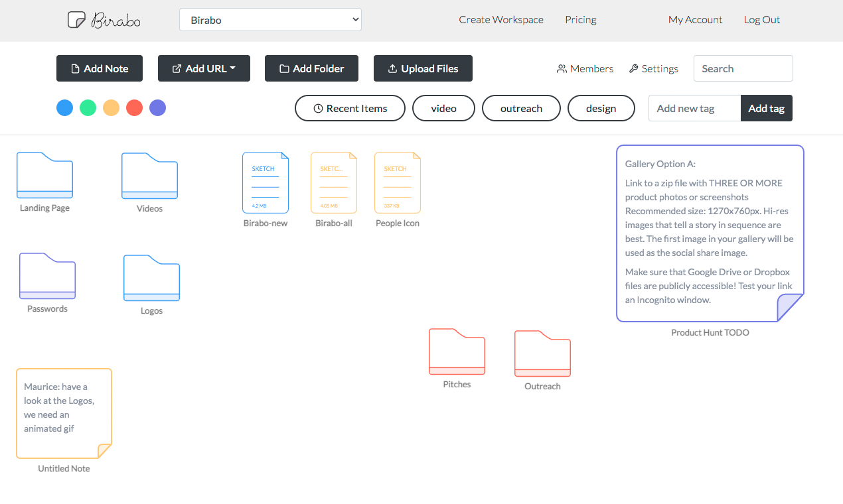Click the Videos folder label

click(x=149, y=209)
